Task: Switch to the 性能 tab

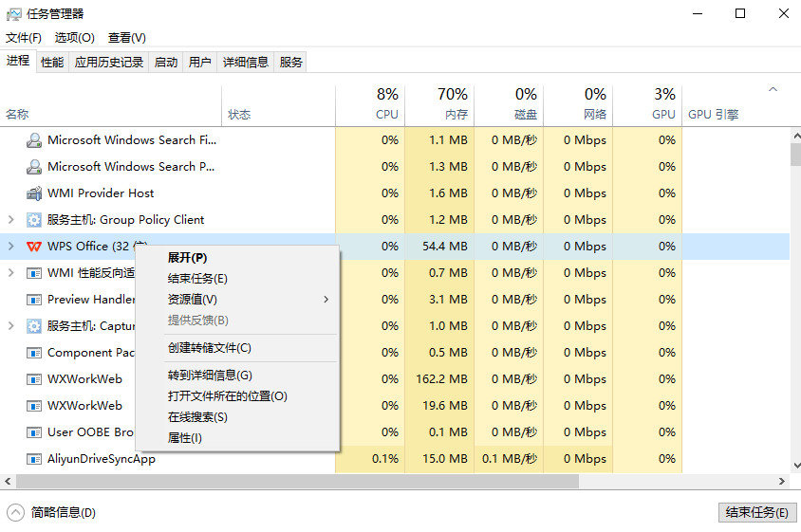Action: coord(52,63)
